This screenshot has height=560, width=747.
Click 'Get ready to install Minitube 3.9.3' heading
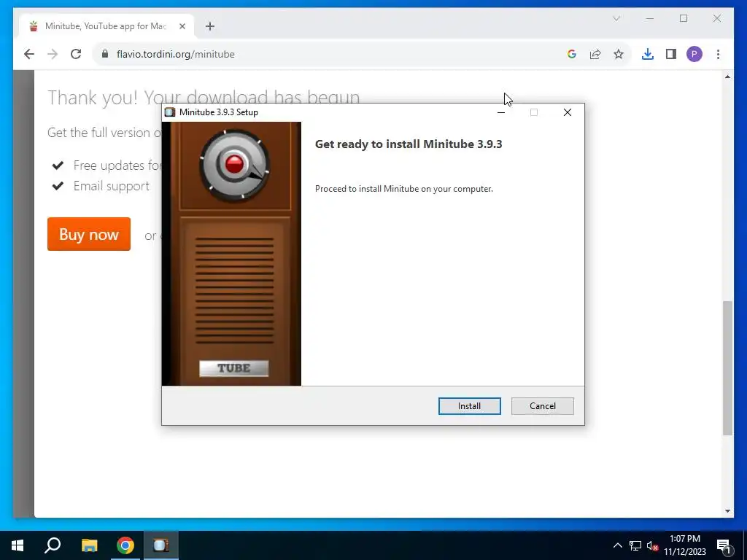[409, 144]
